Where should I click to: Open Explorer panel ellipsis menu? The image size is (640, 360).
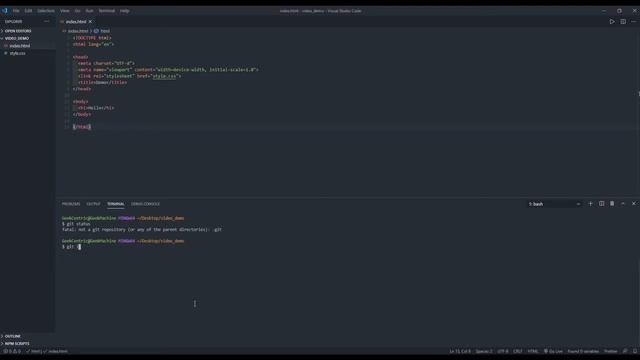coord(47,21)
